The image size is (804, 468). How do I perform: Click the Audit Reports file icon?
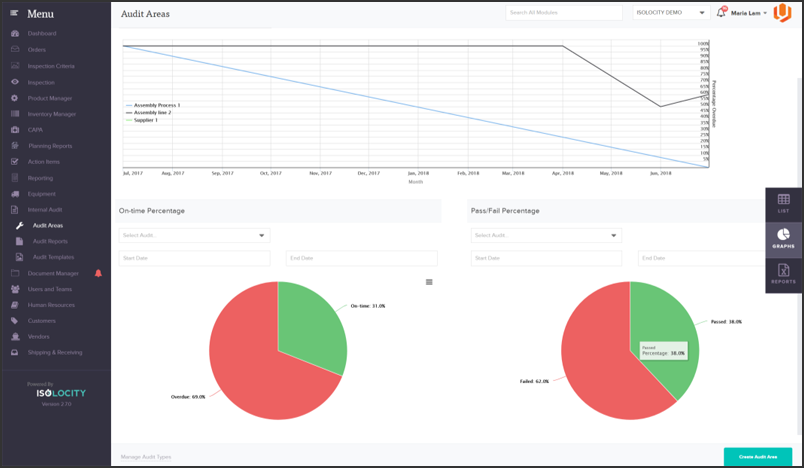[x=19, y=241]
